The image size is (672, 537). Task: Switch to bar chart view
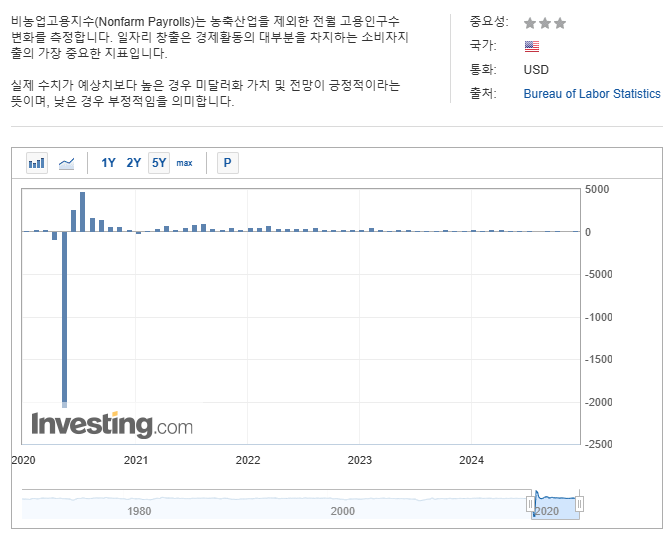pos(37,163)
